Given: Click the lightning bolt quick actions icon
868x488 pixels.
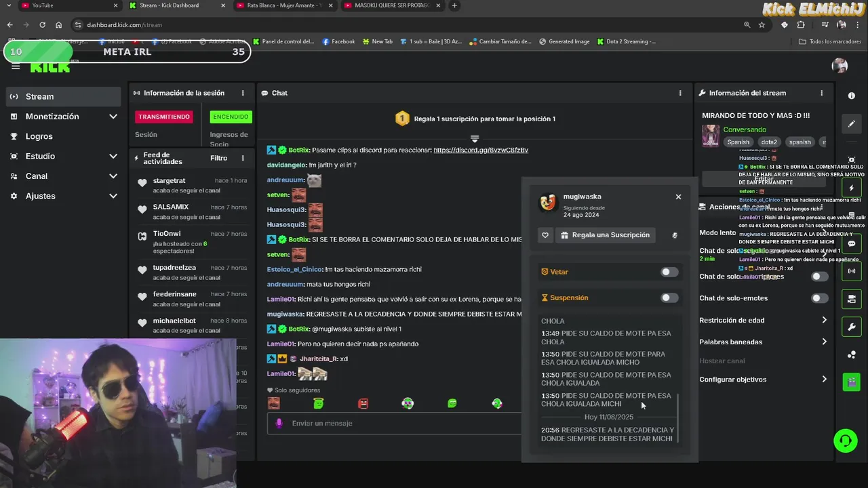Looking at the screenshot, I should [852, 188].
